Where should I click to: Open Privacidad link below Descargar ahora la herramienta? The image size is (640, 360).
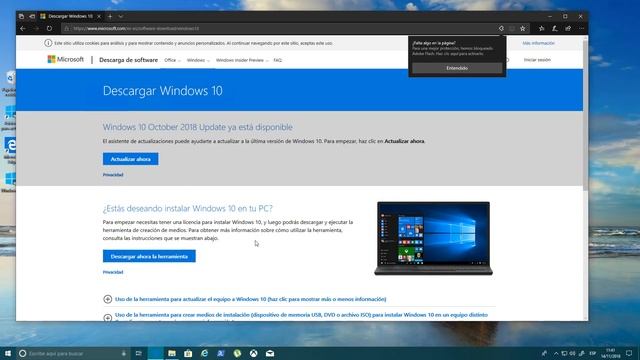tap(113, 272)
